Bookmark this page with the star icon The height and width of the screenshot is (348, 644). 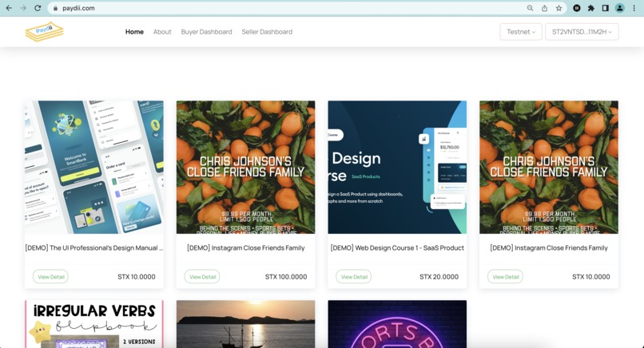559,8
